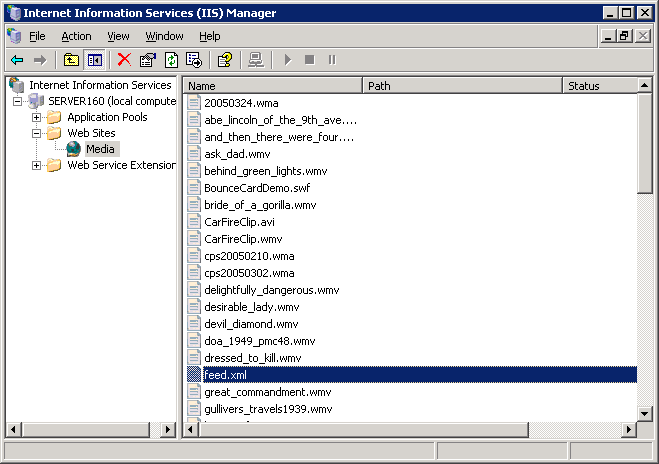659x464 pixels.
Task: Collapse the SERVER160 tree node
Action: [17, 101]
